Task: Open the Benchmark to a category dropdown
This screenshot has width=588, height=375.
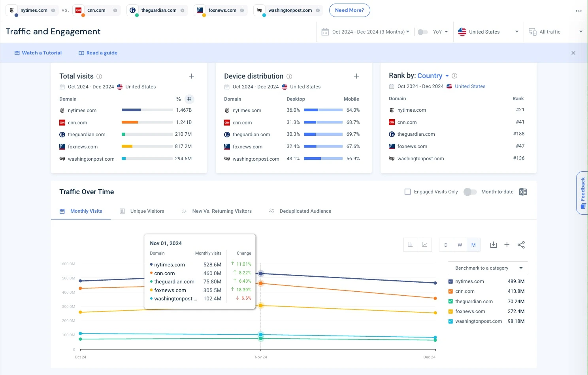Action: click(488, 268)
